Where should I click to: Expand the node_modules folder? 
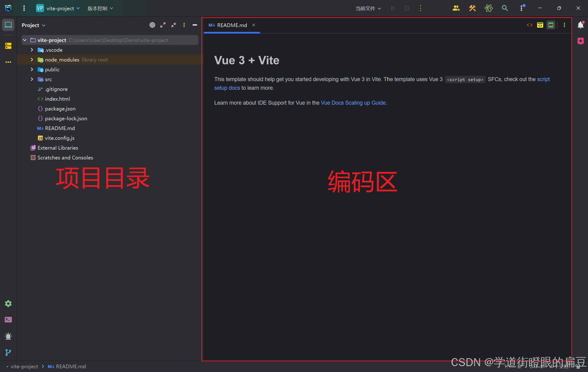tap(32, 60)
